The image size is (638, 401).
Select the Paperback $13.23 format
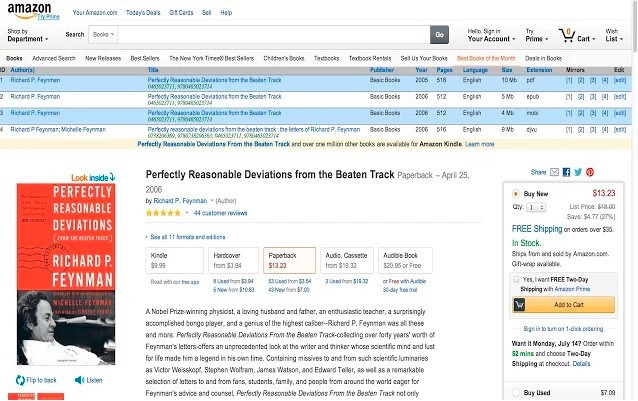(x=289, y=260)
